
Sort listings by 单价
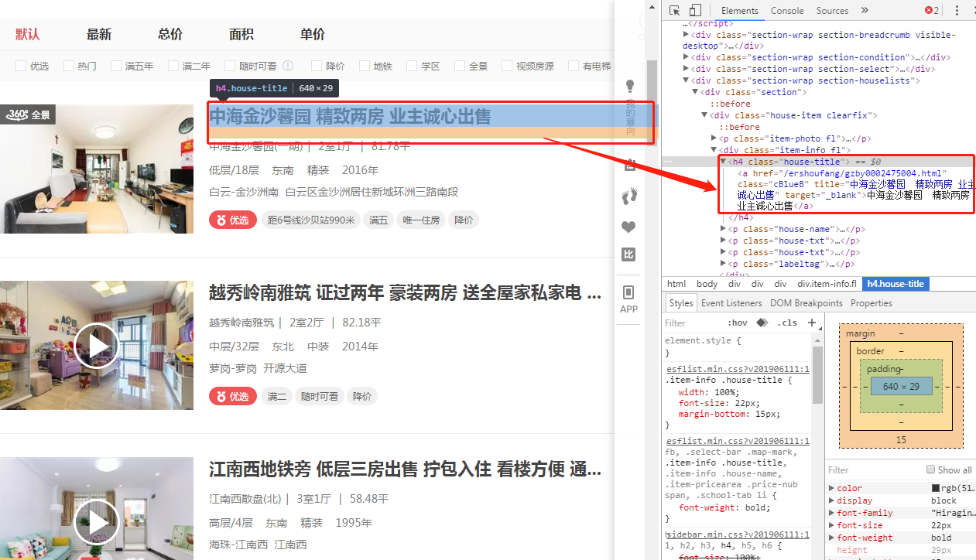[313, 34]
